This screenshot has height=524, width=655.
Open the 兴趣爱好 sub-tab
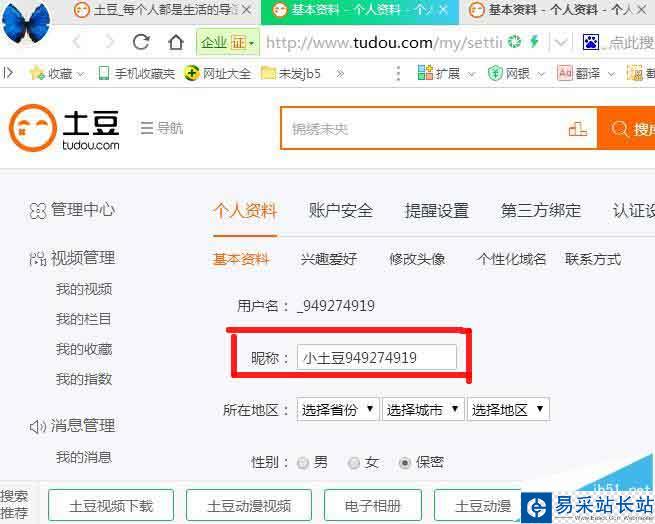click(329, 259)
